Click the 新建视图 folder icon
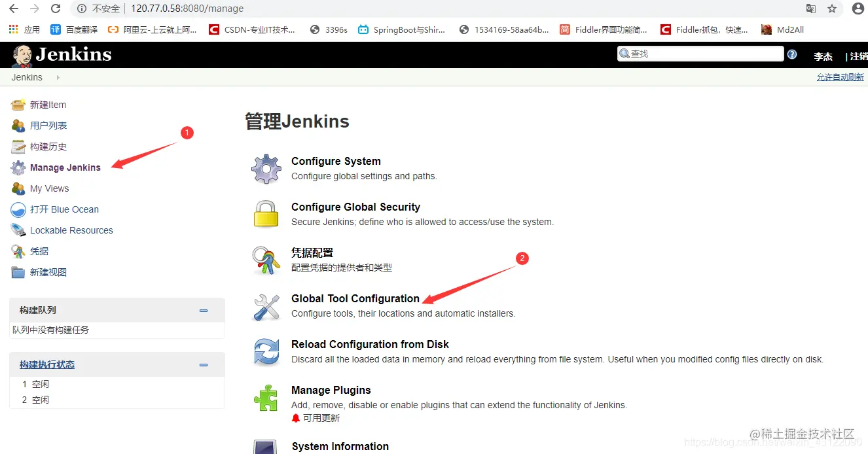The height and width of the screenshot is (454, 868). pos(18,272)
